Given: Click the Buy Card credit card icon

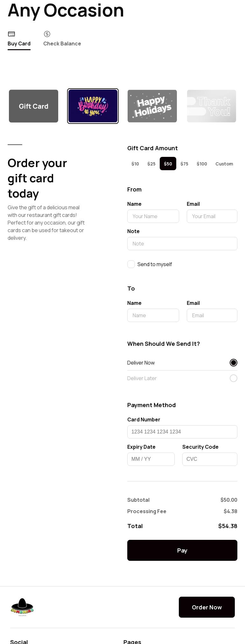Looking at the screenshot, I should click(11, 34).
